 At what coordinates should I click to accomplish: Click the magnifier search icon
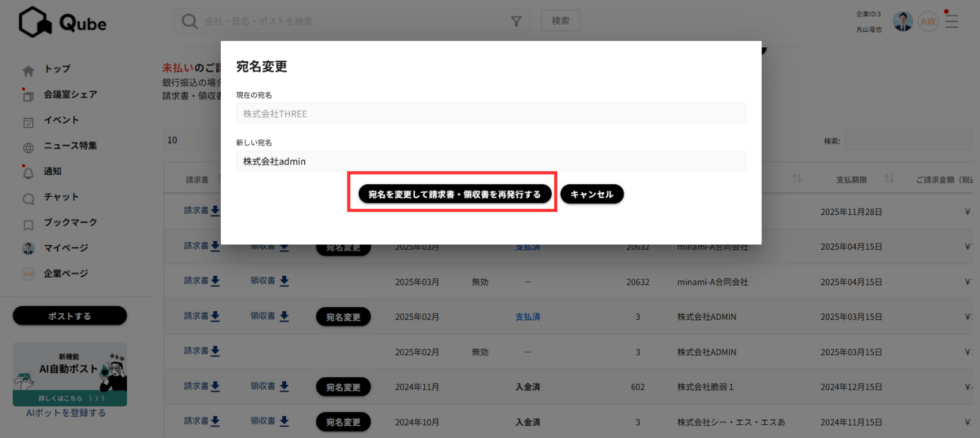click(x=189, y=22)
